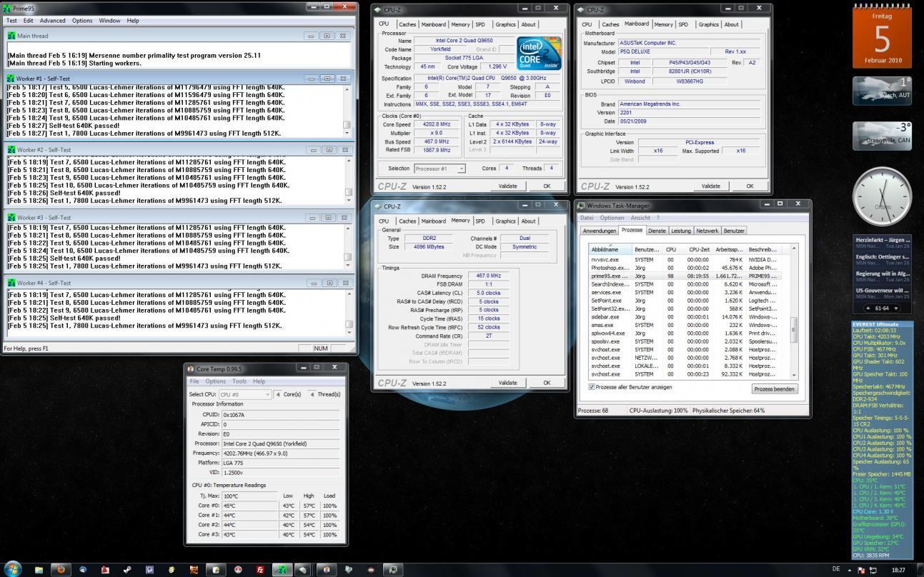This screenshot has width=924, height=577.
Task: Show next headlines in feed gadget
Action: tap(896, 308)
